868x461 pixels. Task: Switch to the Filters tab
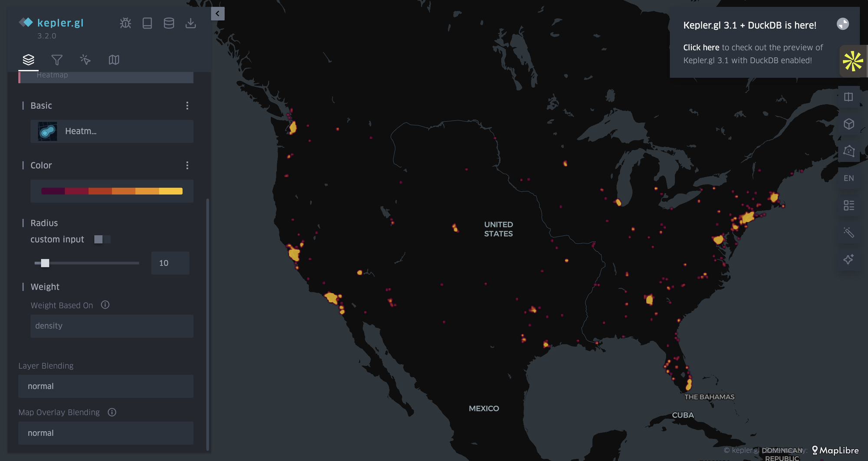(x=57, y=60)
